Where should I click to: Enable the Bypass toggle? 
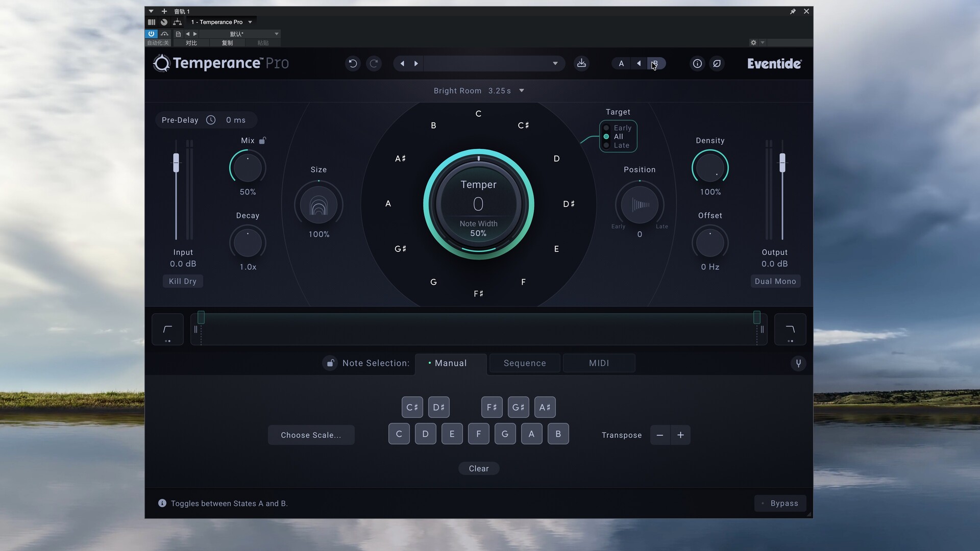(x=780, y=503)
